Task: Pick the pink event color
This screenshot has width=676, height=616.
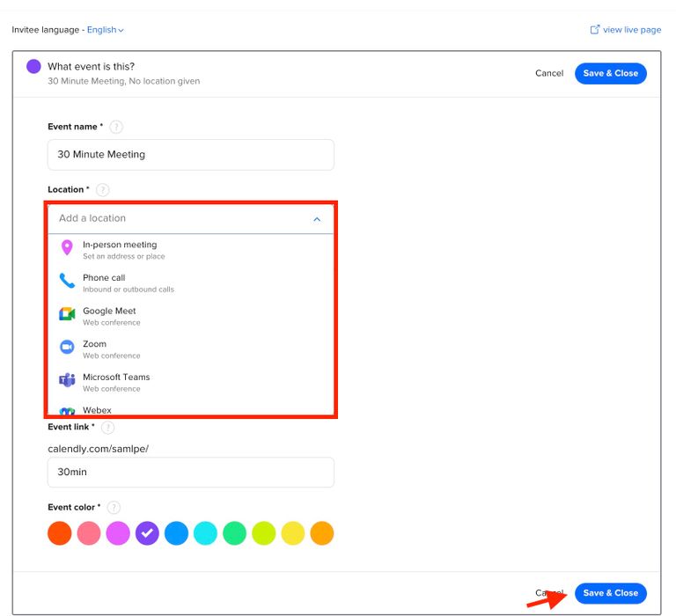Action: [x=89, y=533]
